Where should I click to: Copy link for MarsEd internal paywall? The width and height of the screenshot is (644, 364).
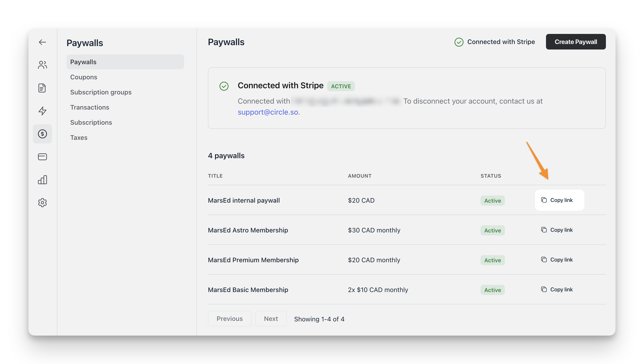click(559, 200)
